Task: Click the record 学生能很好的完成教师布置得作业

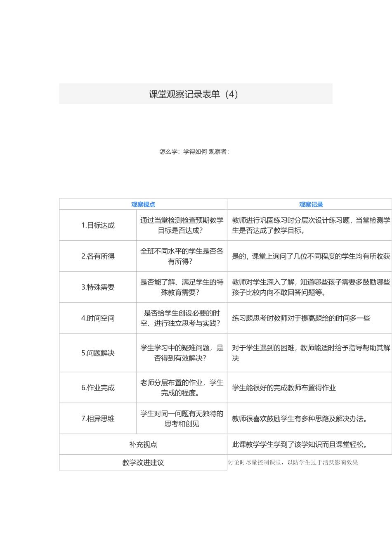Action: pos(284,388)
